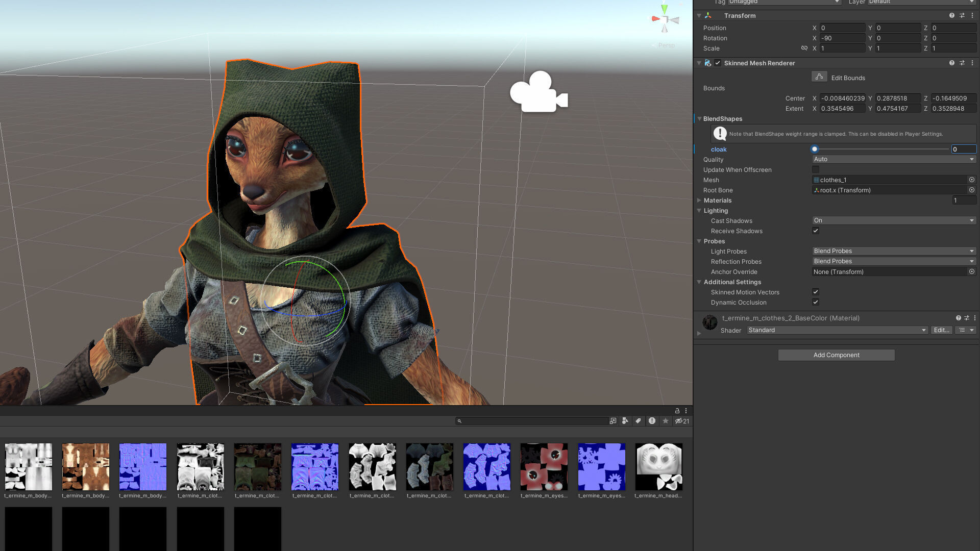
Task: Click Search by Label tag icon
Action: pyautogui.click(x=638, y=421)
